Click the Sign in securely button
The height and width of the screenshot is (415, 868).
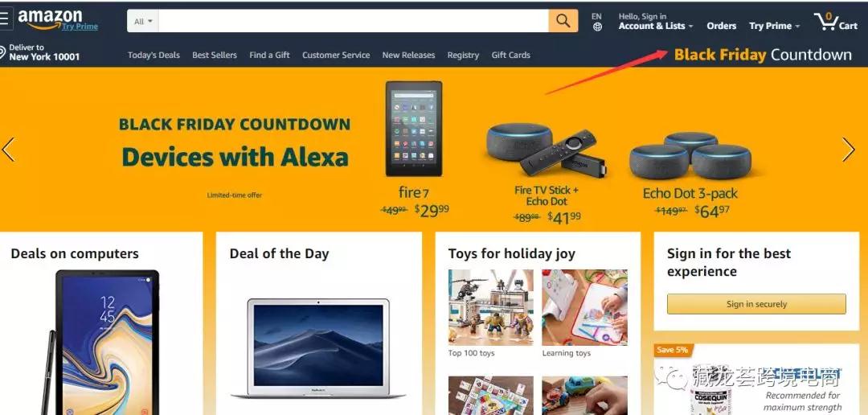pos(756,304)
